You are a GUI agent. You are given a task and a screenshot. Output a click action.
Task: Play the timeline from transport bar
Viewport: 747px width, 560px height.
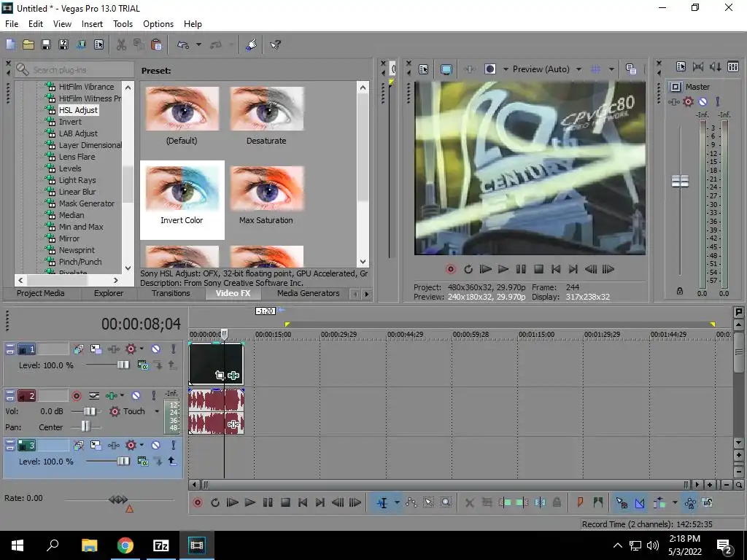[249, 502]
